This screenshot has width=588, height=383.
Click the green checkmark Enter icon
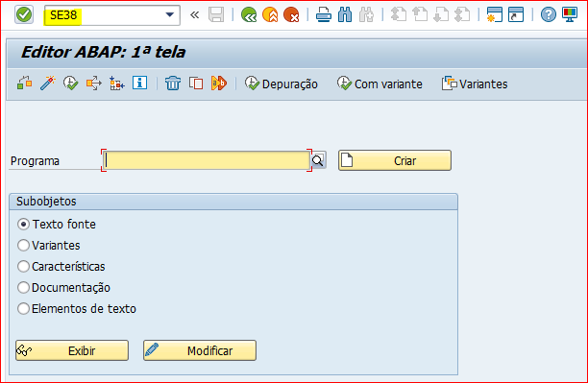pos(24,15)
